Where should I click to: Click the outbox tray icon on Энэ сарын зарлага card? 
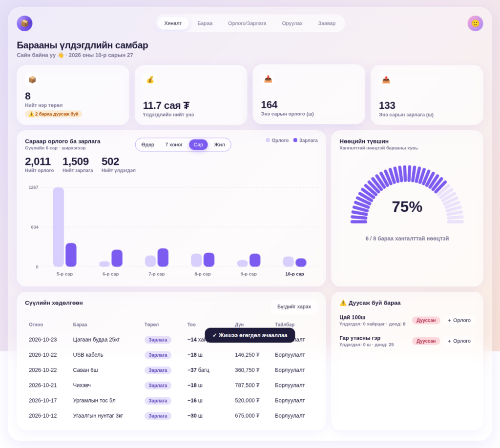tap(386, 80)
